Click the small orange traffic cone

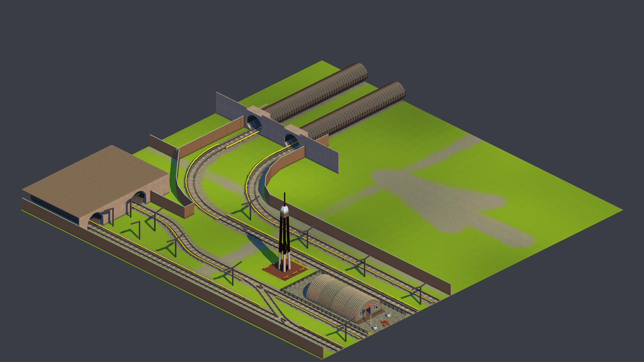click(x=369, y=334)
